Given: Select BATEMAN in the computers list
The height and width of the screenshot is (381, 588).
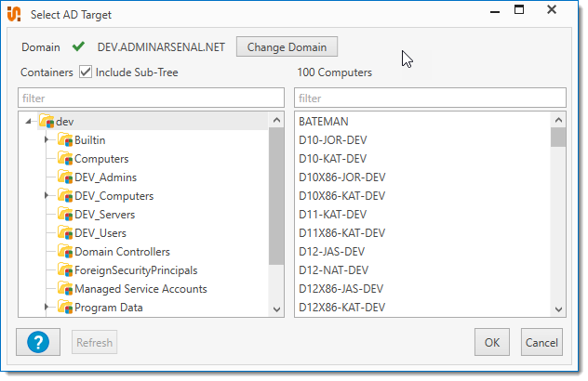Looking at the screenshot, I should point(324,122).
